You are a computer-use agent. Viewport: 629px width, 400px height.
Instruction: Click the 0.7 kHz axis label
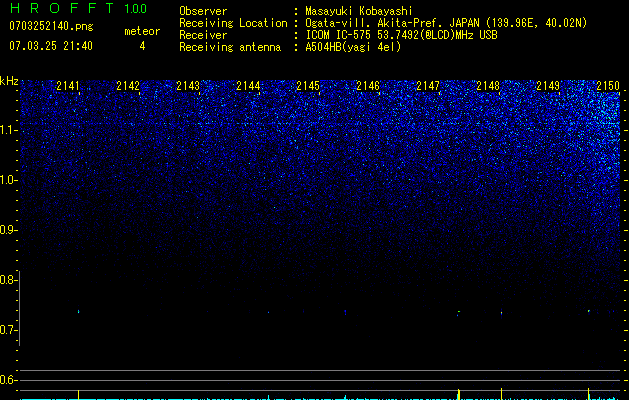click(7, 330)
